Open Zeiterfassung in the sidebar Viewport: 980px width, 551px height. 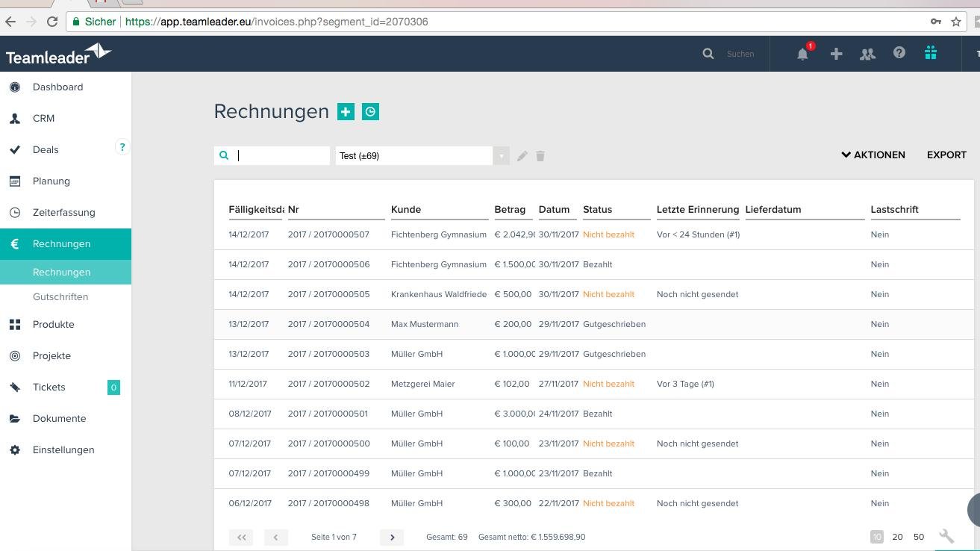[66, 213]
